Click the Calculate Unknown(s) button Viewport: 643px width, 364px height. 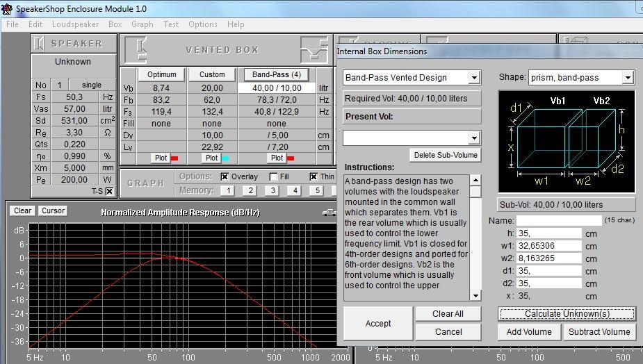(x=567, y=313)
